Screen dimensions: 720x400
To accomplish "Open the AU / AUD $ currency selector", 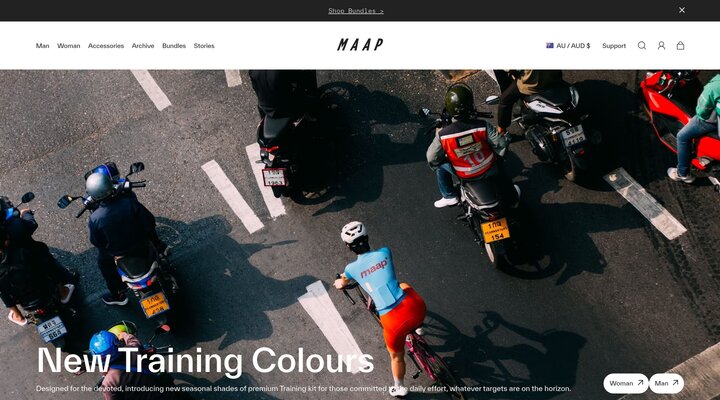I will point(568,45).
